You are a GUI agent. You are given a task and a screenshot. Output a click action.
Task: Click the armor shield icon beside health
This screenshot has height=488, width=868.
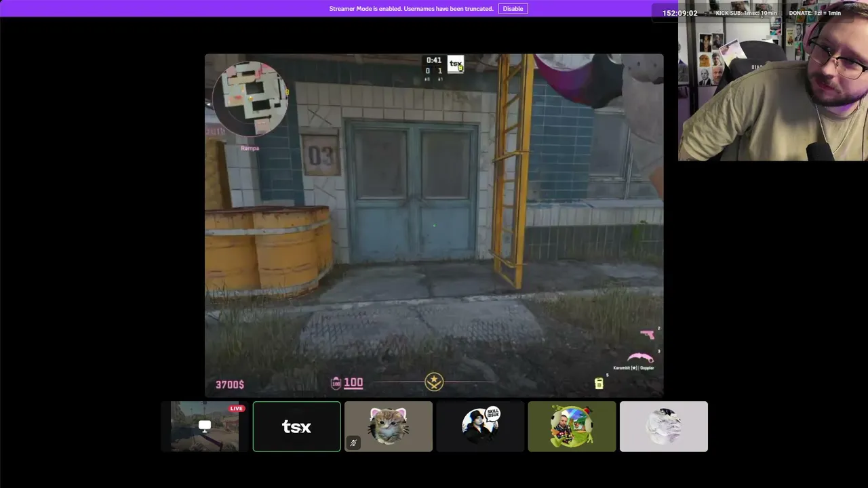336,384
